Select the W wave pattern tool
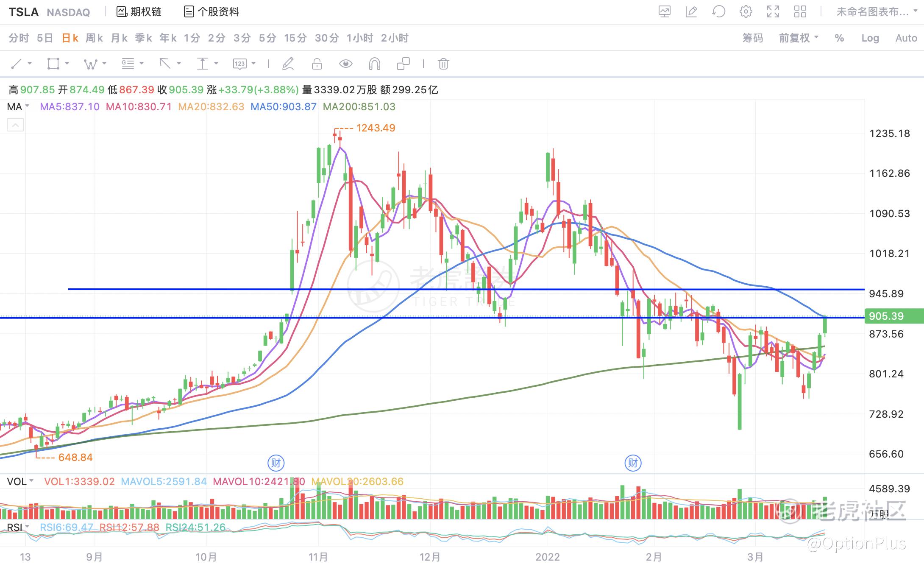The height and width of the screenshot is (564, 924). tap(91, 64)
